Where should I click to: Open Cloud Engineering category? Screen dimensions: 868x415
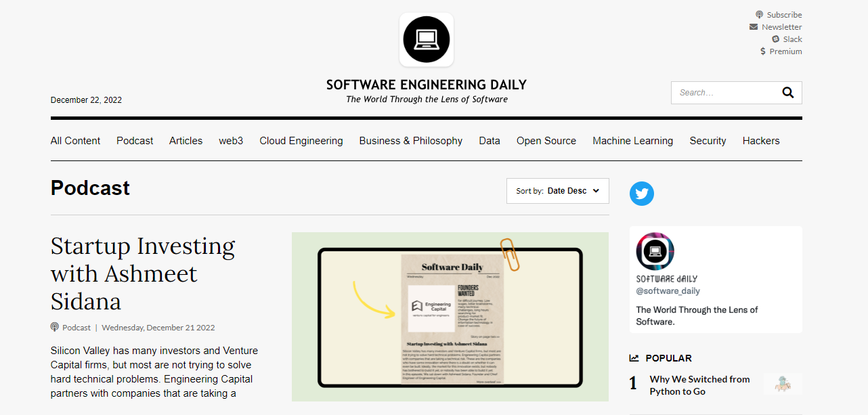tap(301, 141)
